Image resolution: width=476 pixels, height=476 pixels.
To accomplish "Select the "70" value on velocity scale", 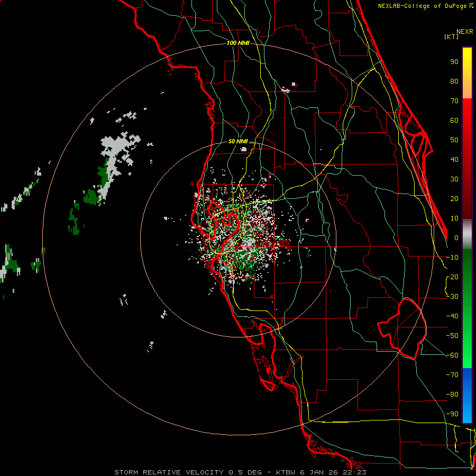I will (454, 101).
